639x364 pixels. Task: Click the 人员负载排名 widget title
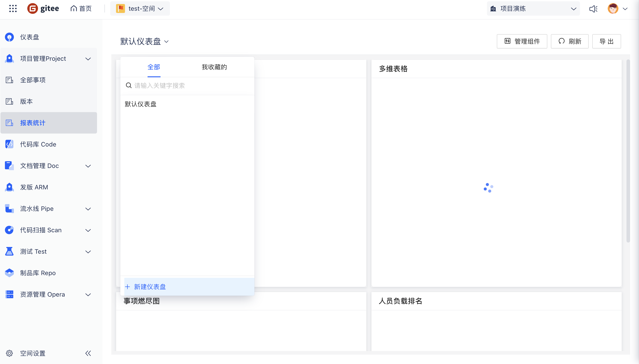coord(400,301)
